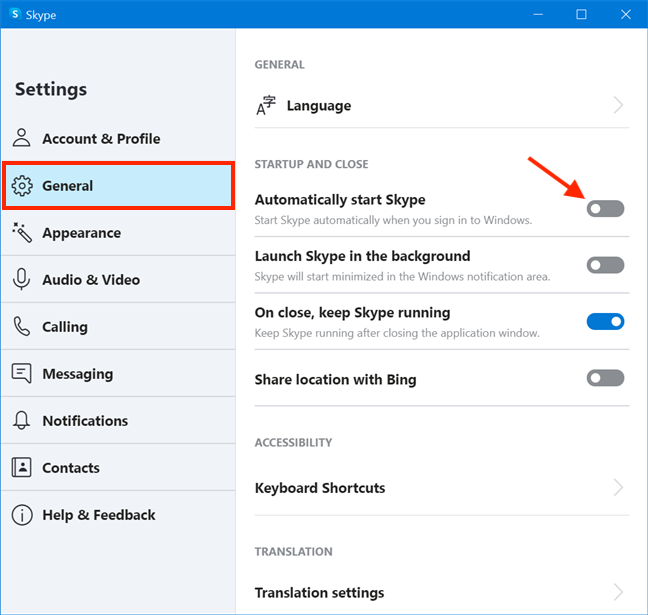The height and width of the screenshot is (615, 648).
Task: Go to Appearance settings
Action: [118, 233]
